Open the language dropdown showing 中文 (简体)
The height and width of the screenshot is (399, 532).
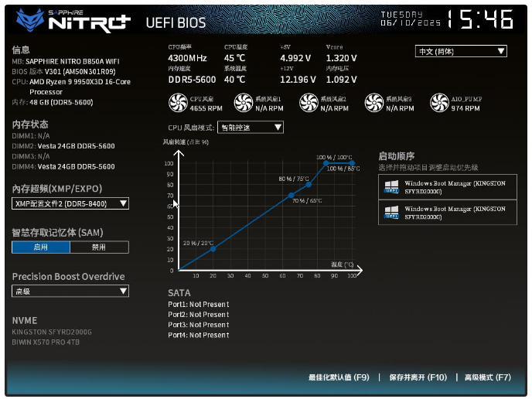click(461, 51)
